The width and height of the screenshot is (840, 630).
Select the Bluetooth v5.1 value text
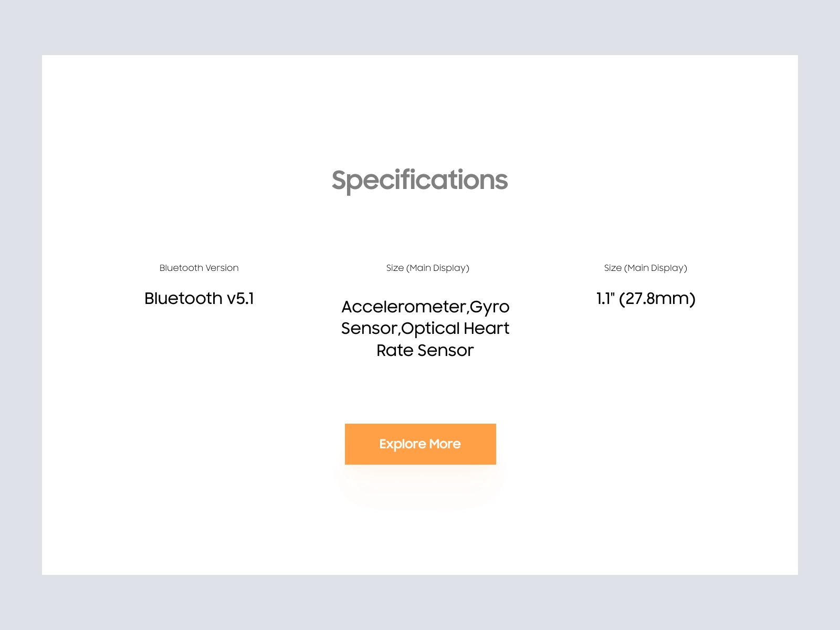[199, 298]
